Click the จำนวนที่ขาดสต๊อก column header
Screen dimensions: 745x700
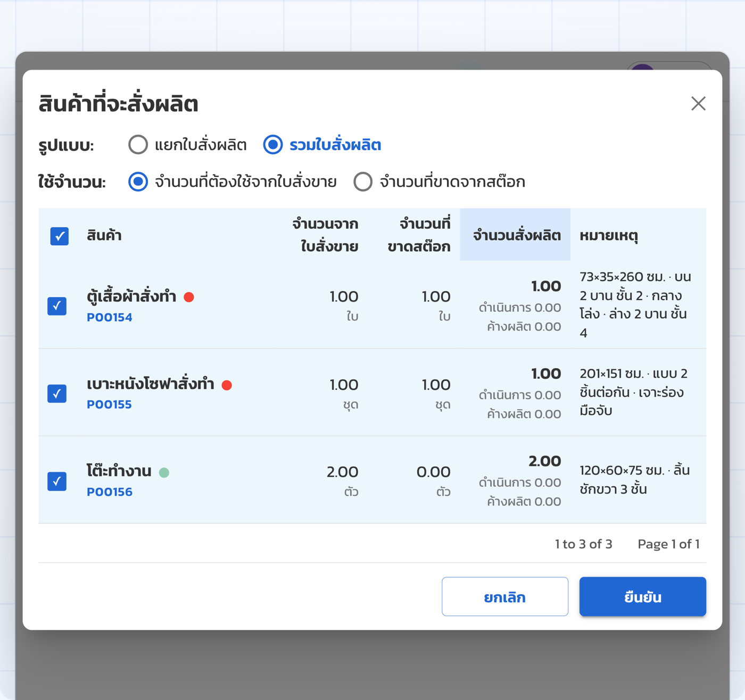419,235
